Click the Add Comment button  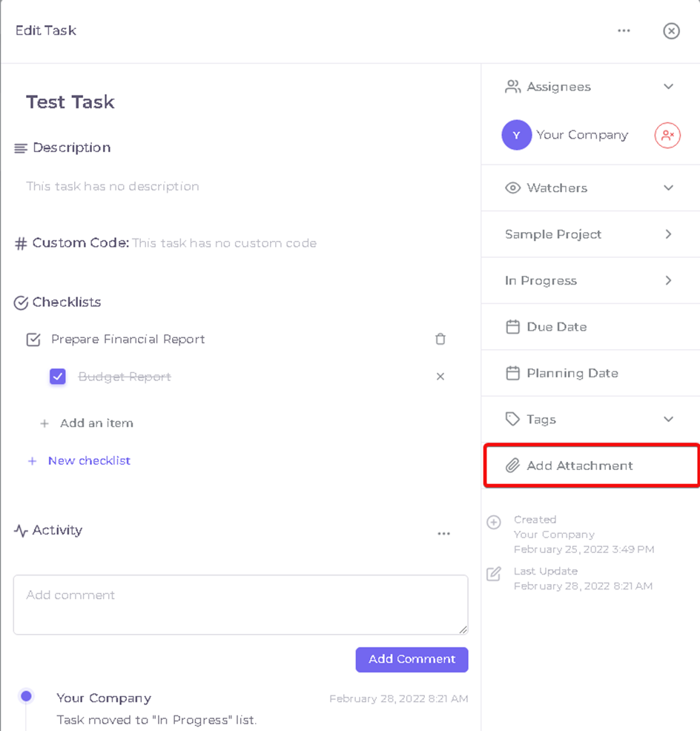point(412,659)
